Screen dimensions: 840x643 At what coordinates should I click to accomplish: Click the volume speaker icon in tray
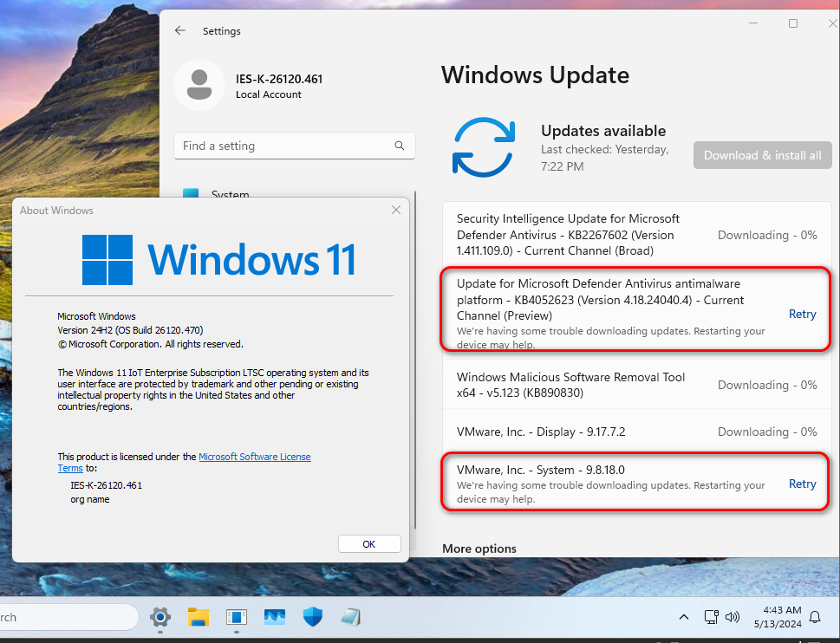click(732, 617)
